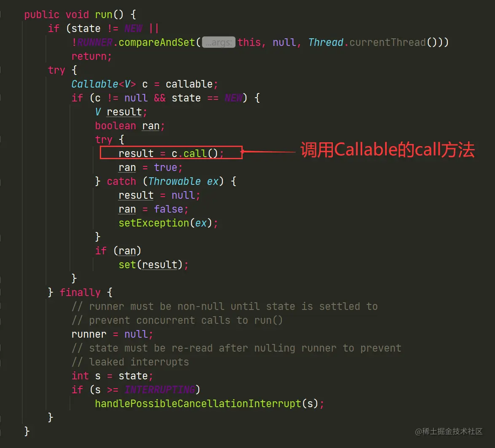
Task: Click the 'int s = state' line
Action: click(x=112, y=376)
